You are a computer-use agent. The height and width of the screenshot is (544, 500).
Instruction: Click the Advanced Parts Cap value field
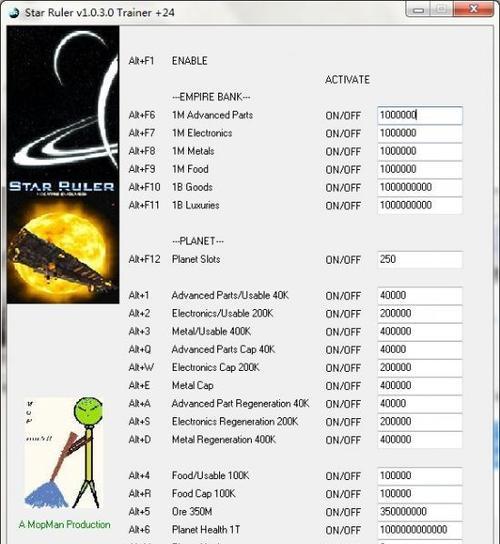pyautogui.click(x=420, y=350)
